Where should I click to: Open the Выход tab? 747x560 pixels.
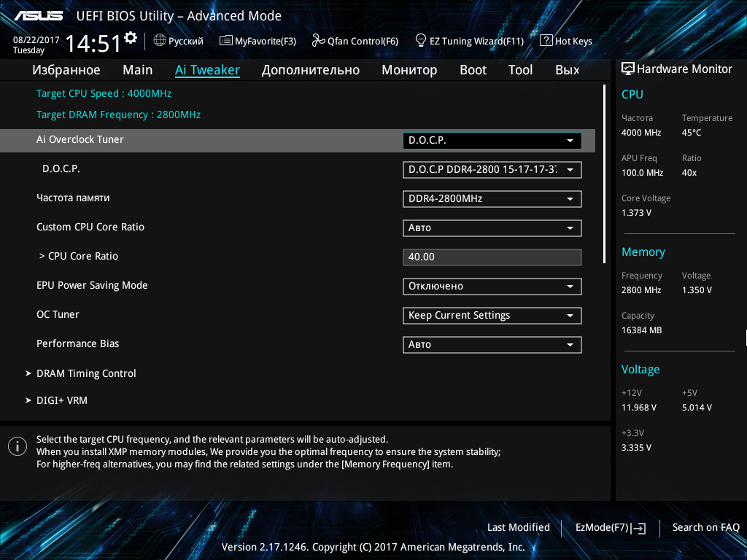(568, 70)
